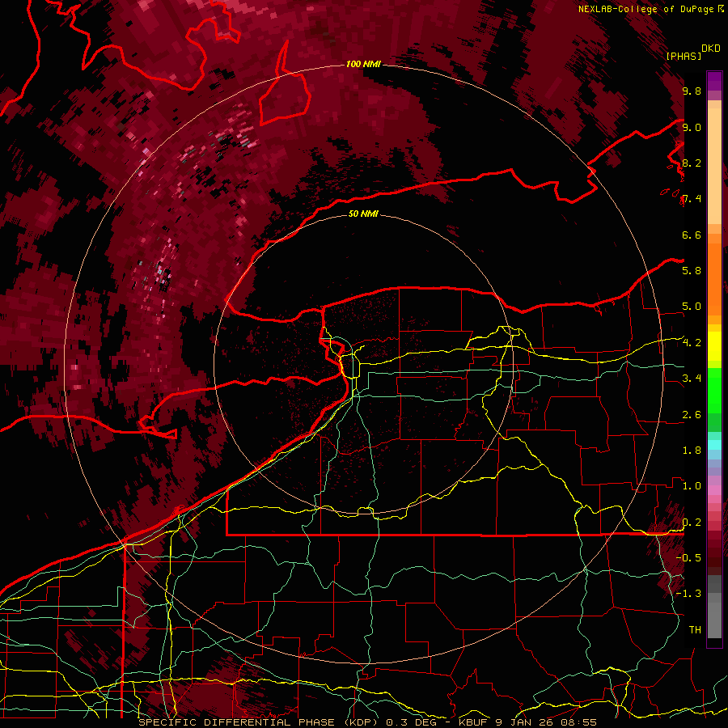Click the [PHAS] label above the color bar
The image size is (728, 728).
click(684, 56)
